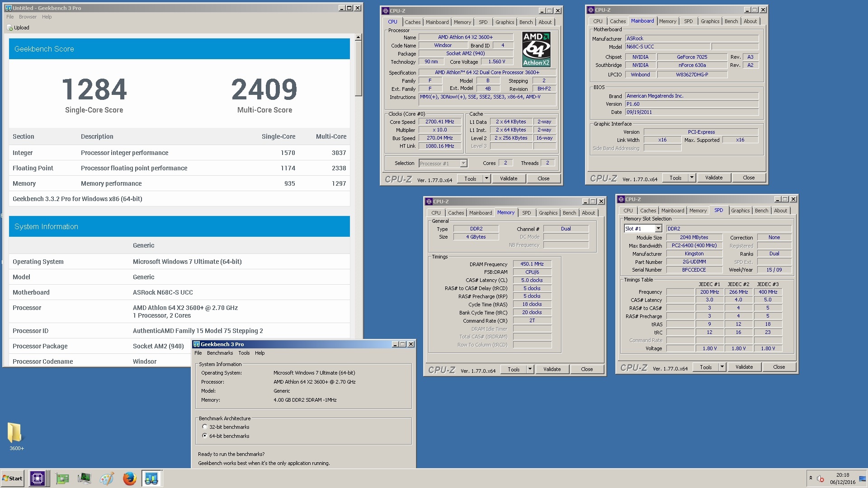Click the Geekbench scrollbar up arrow
The height and width of the screenshot is (488, 868).
358,38
